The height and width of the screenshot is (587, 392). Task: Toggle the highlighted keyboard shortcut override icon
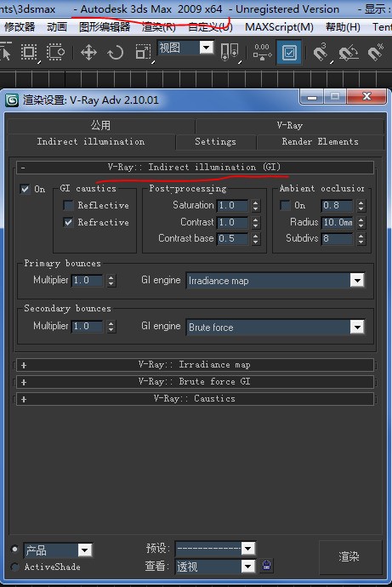[289, 53]
